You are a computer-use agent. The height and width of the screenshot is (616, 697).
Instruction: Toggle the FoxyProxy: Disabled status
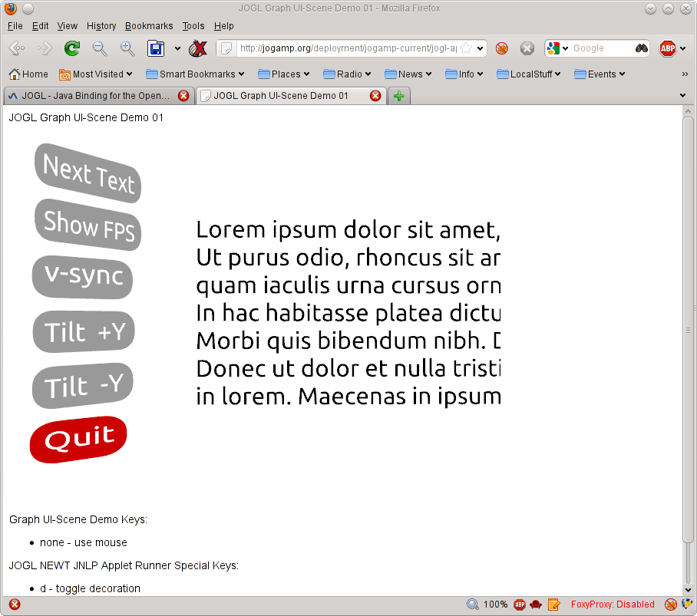pyautogui.click(x=613, y=604)
